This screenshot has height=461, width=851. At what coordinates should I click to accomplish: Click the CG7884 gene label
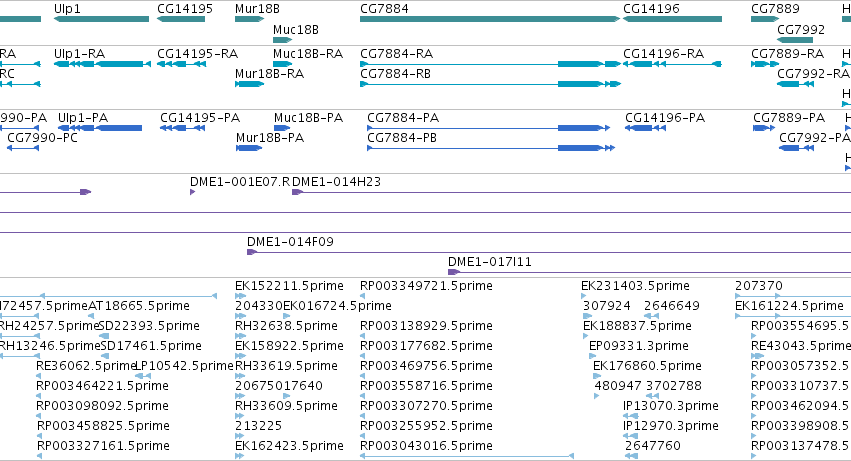pos(384,9)
